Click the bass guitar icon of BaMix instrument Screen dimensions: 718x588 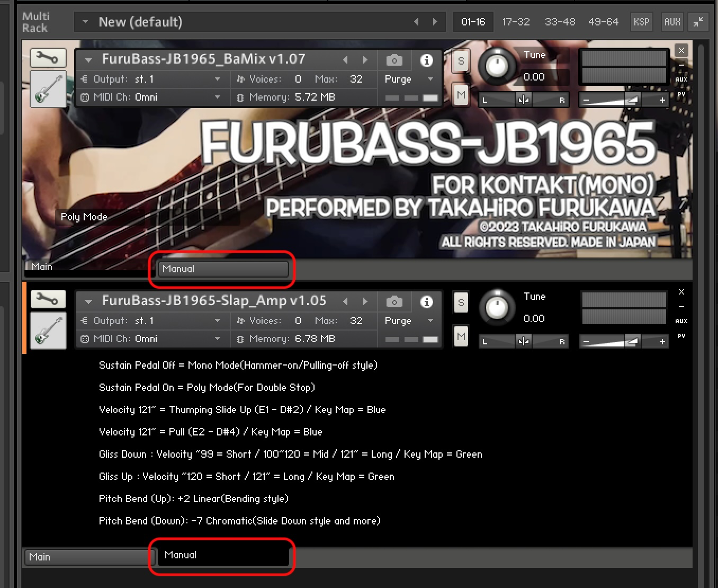pos(48,89)
